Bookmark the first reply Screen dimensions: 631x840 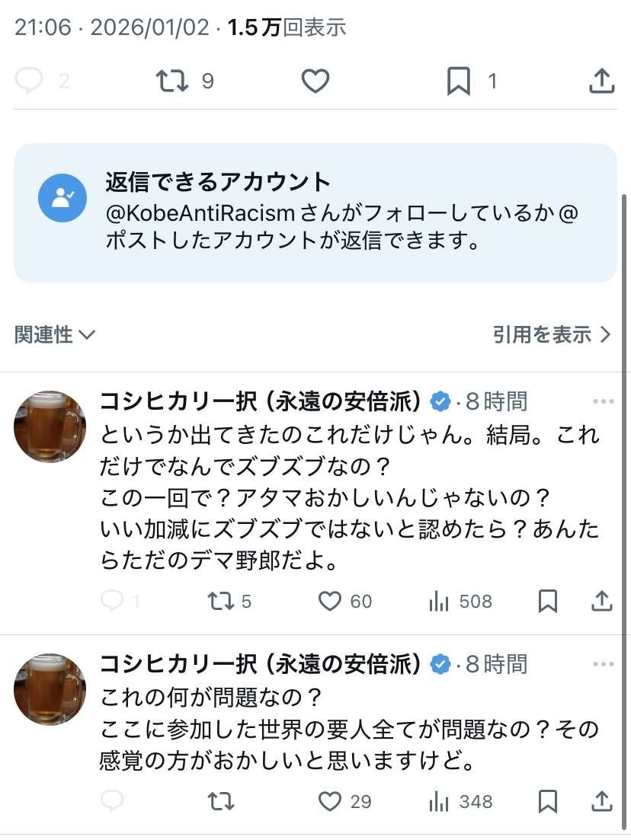point(547,602)
